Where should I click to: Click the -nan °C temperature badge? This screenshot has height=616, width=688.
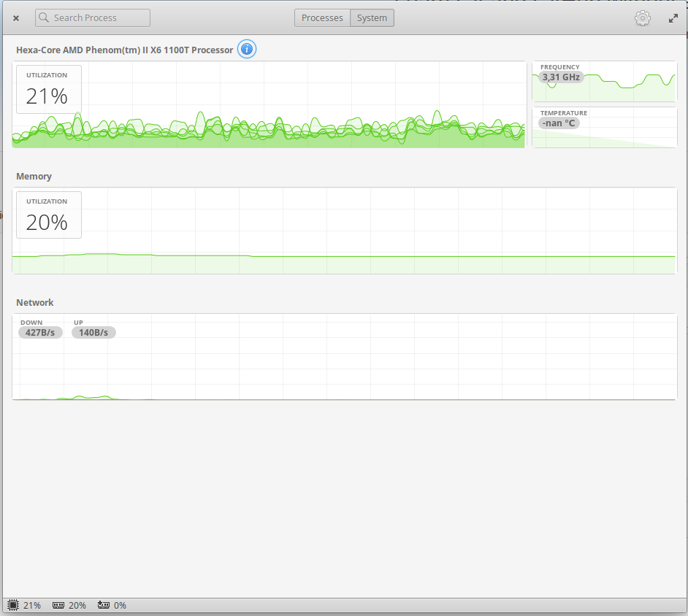(x=559, y=123)
